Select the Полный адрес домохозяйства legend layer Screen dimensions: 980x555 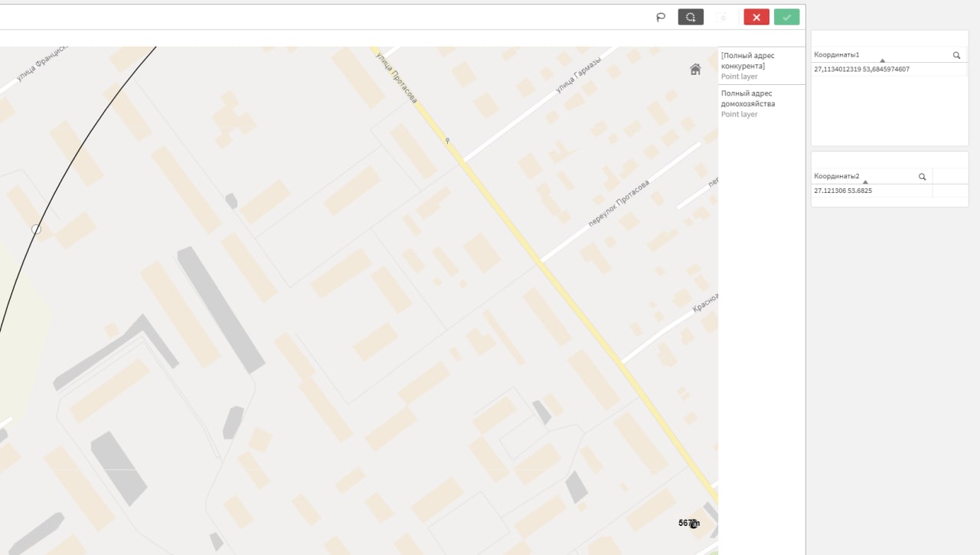[762, 103]
